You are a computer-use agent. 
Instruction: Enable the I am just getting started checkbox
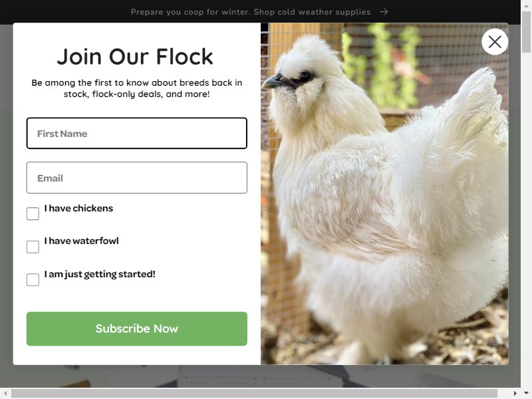click(x=33, y=279)
